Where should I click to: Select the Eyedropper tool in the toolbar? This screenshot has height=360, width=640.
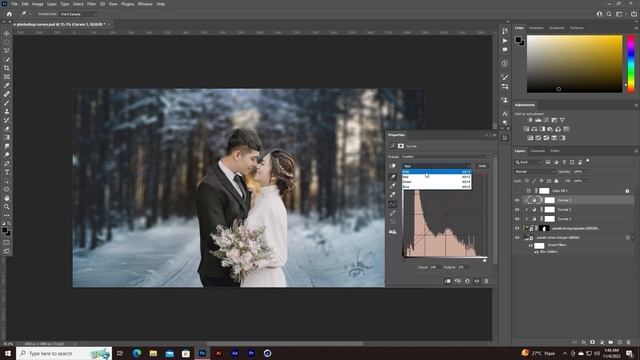(x=7, y=86)
